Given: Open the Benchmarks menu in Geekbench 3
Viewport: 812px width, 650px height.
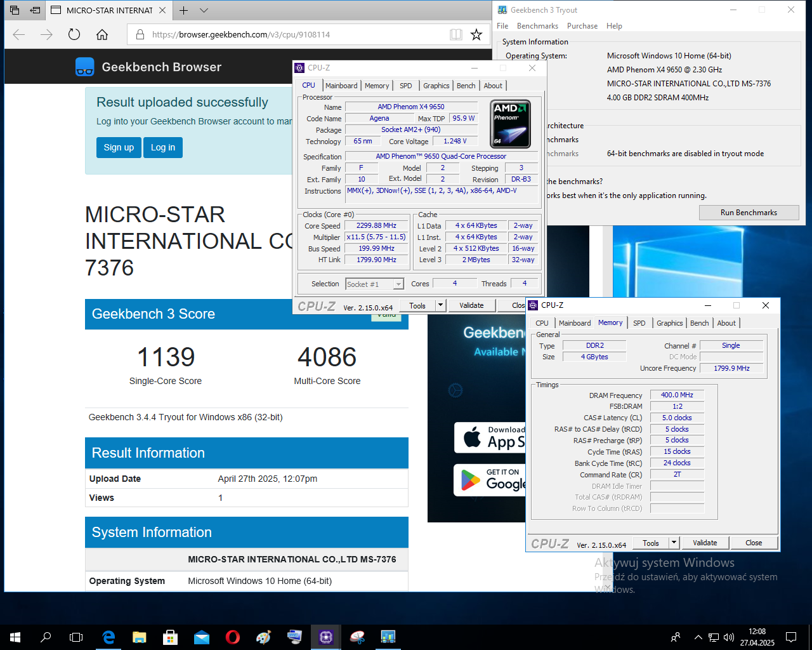Looking at the screenshot, I should coord(537,26).
